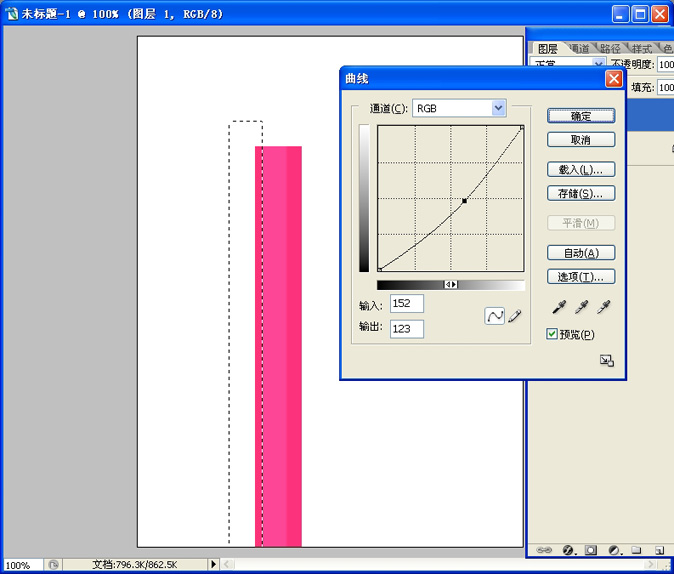674x574 pixels.
Task: Click the 输入 input value field
Action: (x=407, y=304)
